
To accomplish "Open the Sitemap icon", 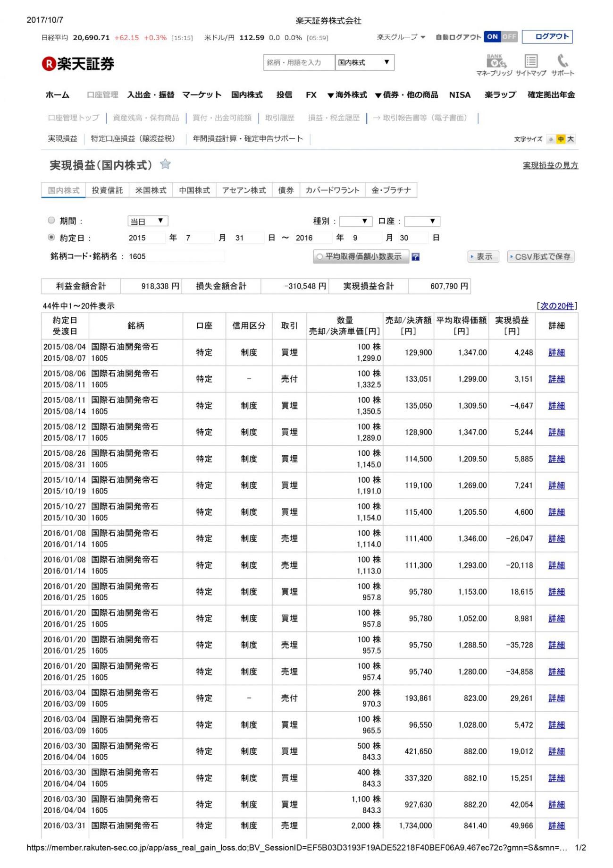I will pos(531,61).
